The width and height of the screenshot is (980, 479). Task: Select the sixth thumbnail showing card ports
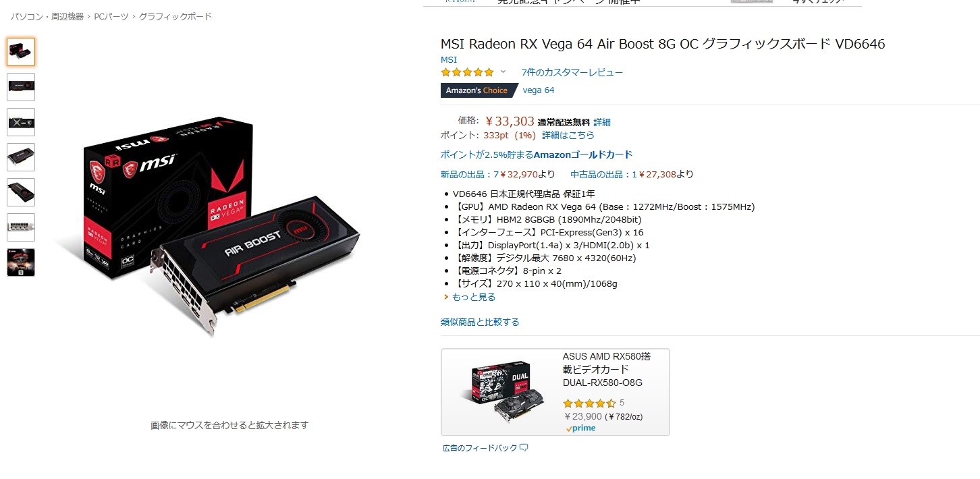pyautogui.click(x=21, y=227)
